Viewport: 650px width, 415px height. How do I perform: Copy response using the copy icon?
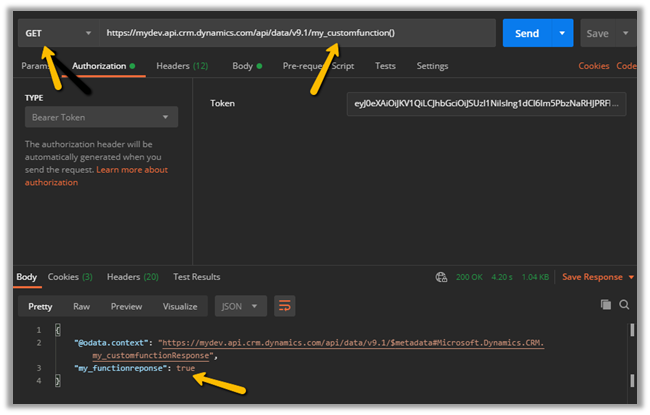(x=605, y=304)
